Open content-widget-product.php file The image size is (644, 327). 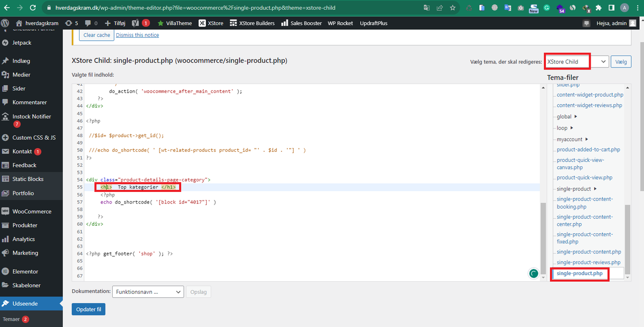coord(590,95)
